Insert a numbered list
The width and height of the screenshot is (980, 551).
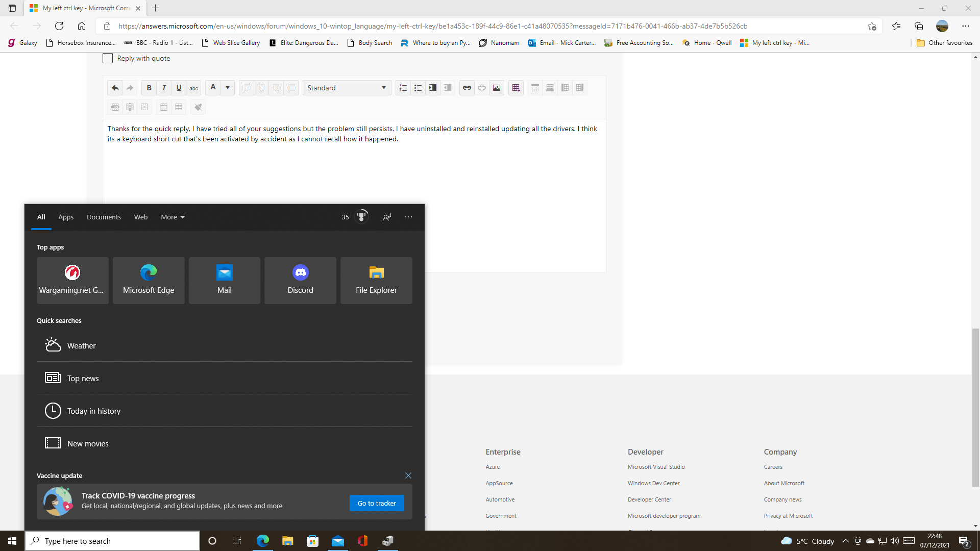pos(403,88)
